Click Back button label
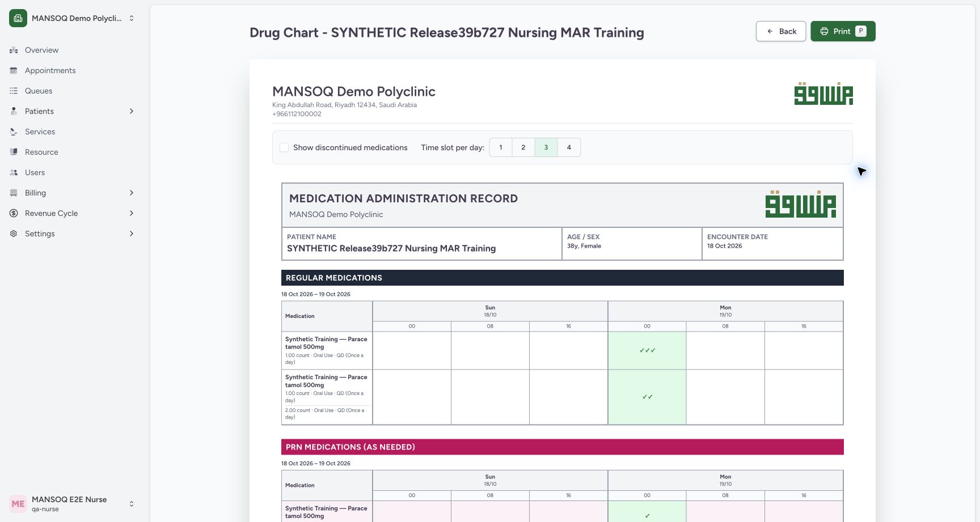 click(x=788, y=31)
